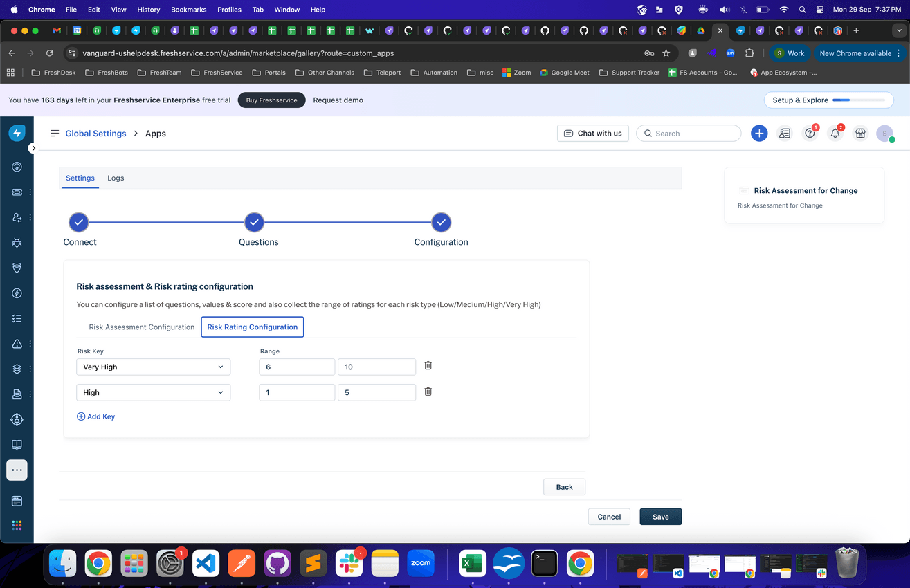The image size is (910, 588).
Task: Open the notifications bell
Action: coord(835,133)
